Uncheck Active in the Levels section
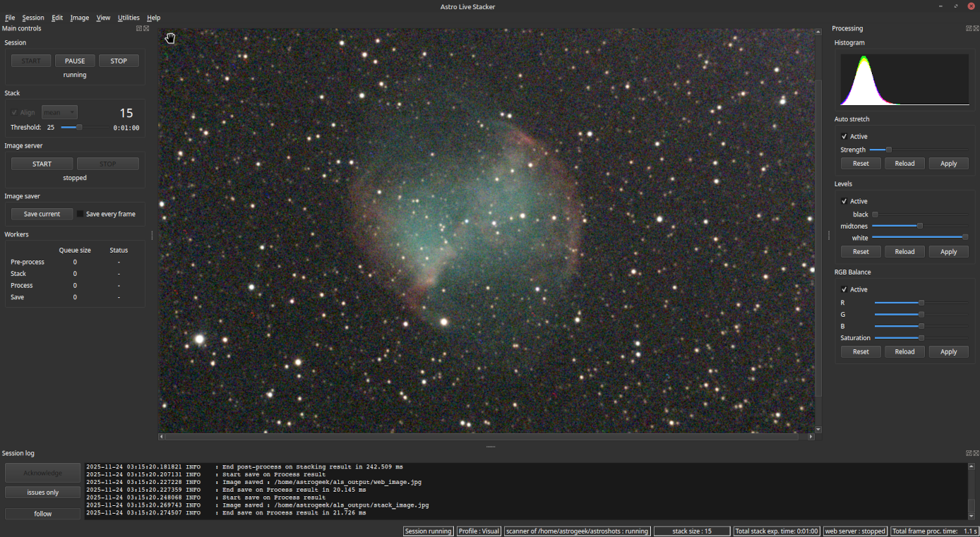 click(x=844, y=201)
